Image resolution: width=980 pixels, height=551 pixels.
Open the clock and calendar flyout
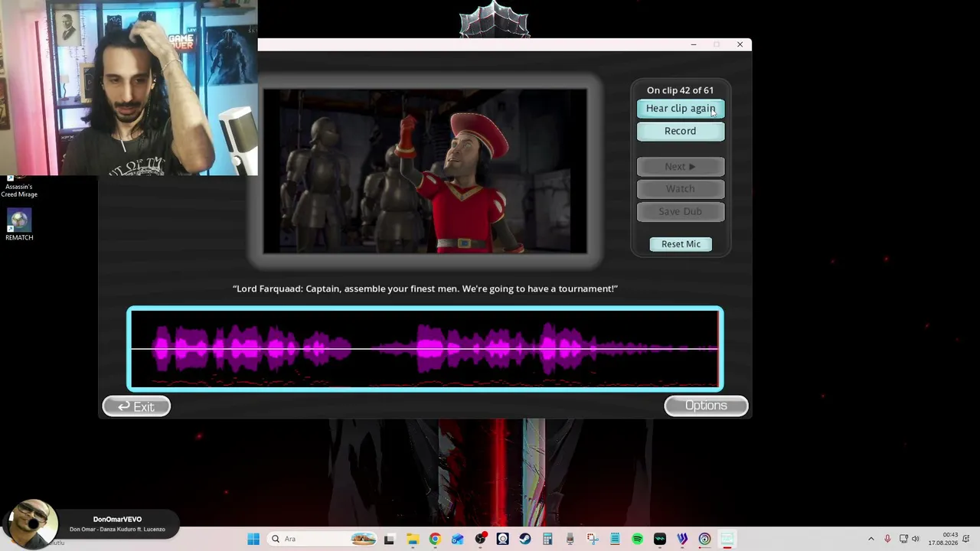[x=943, y=539]
